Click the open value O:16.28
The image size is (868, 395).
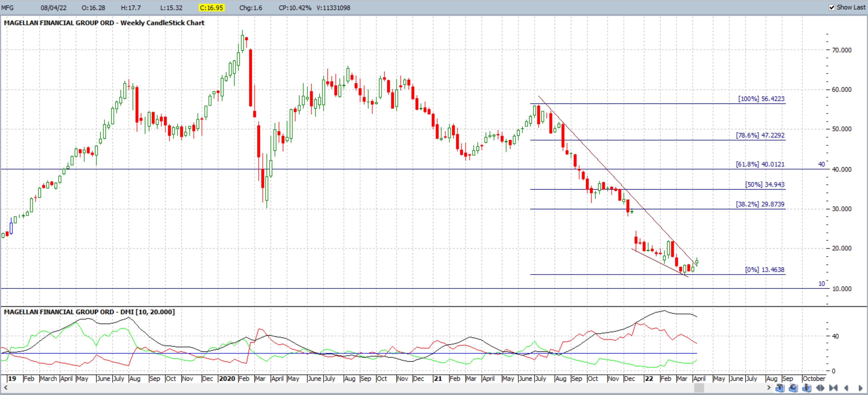coord(93,8)
